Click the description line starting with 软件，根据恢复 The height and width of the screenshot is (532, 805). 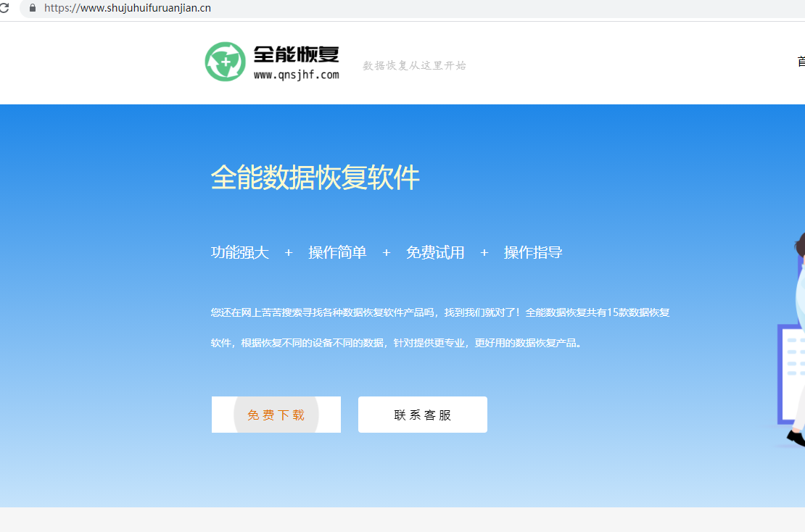point(397,343)
